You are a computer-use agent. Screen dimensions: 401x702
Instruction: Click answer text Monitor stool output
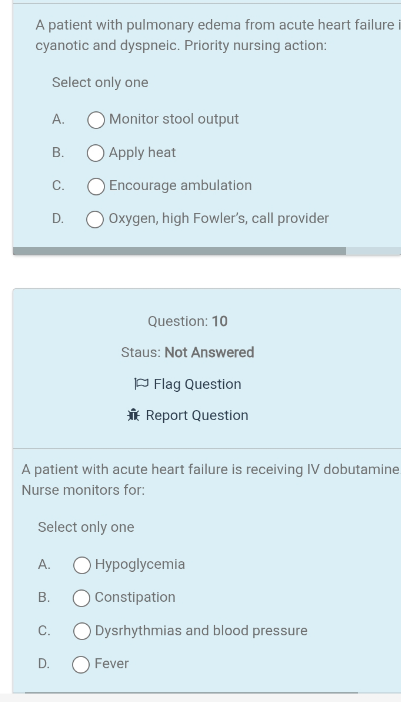(174, 119)
